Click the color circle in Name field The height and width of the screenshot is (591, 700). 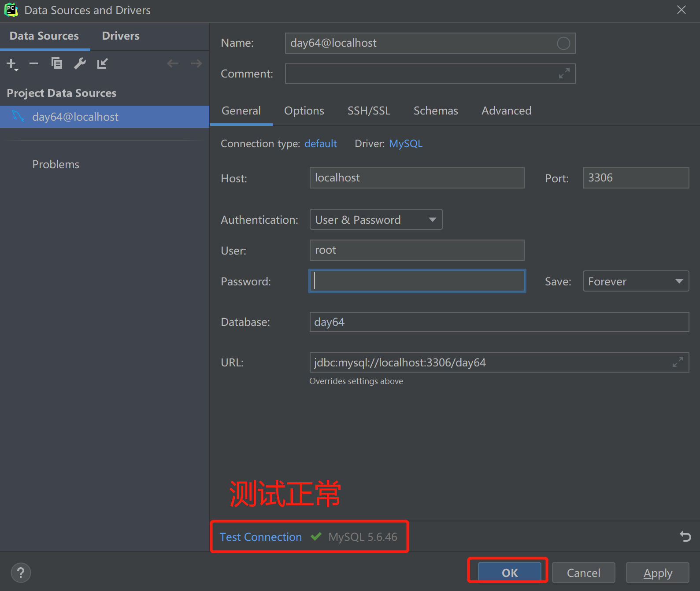click(x=563, y=43)
